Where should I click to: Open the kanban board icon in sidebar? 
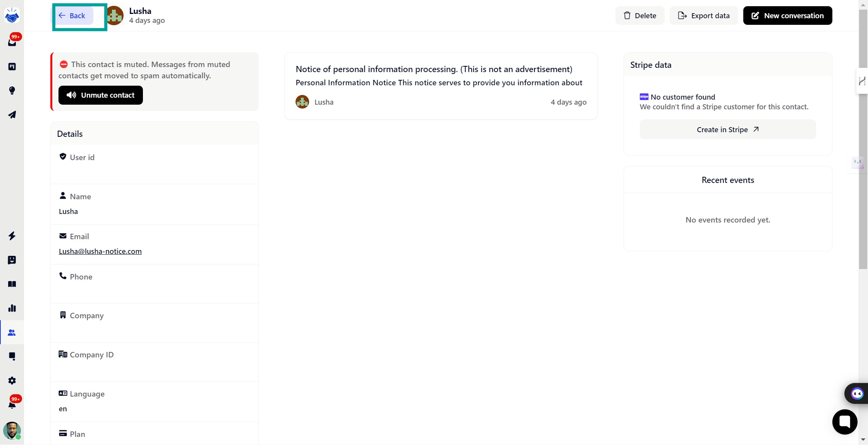pyautogui.click(x=12, y=66)
